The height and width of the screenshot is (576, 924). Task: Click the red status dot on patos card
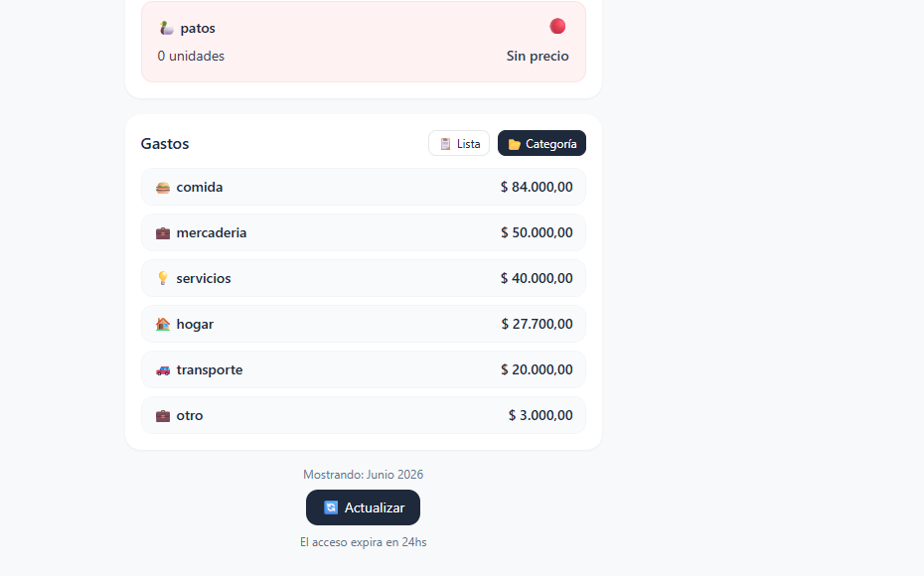pyautogui.click(x=557, y=27)
